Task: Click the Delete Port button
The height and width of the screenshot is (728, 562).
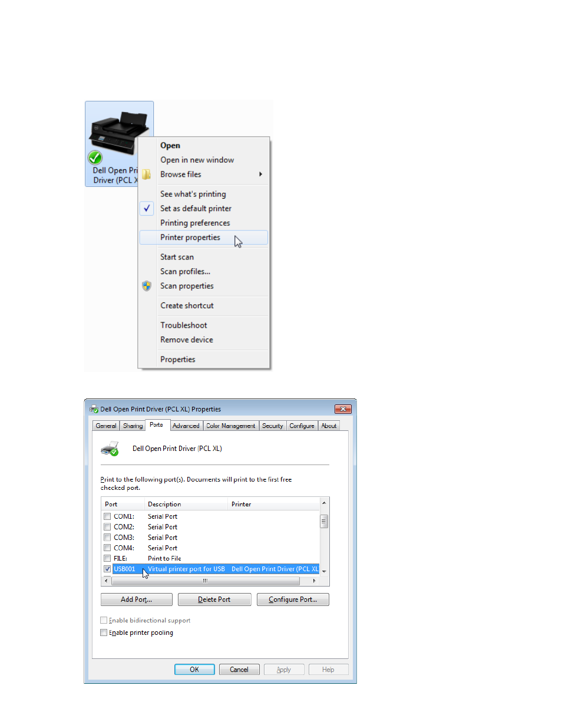Action: tap(214, 599)
